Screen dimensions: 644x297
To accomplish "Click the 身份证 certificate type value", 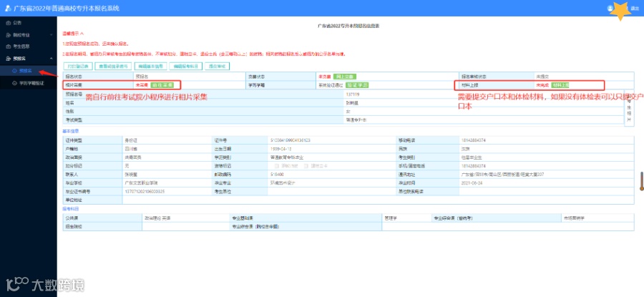I will pos(130,140).
